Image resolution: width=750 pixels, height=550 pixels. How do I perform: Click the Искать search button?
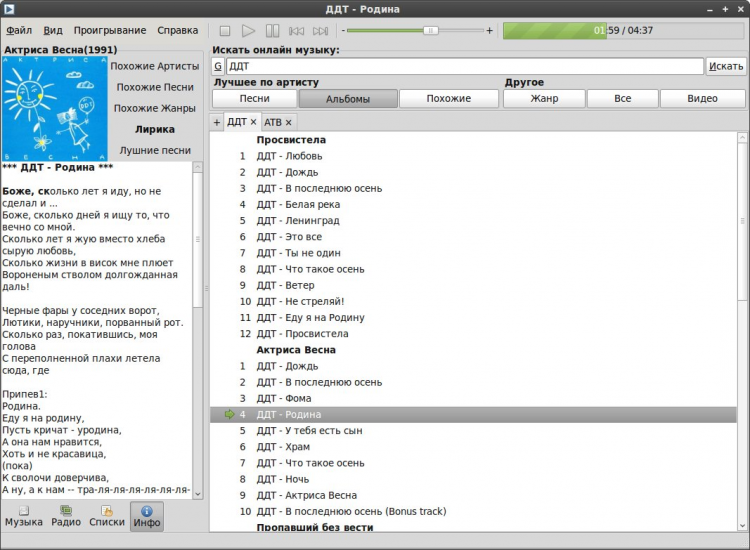click(726, 66)
